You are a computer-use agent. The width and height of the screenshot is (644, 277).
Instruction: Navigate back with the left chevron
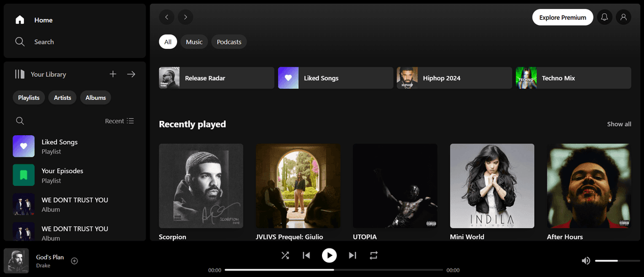pos(167,17)
